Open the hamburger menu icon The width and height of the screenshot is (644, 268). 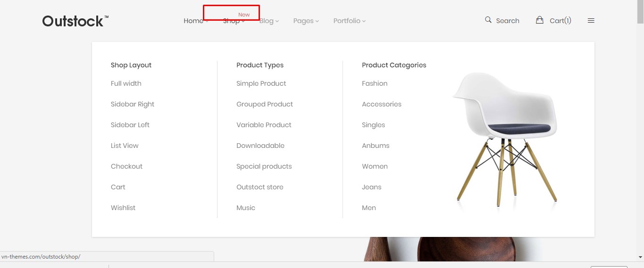pyautogui.click(x=591, y=21)
